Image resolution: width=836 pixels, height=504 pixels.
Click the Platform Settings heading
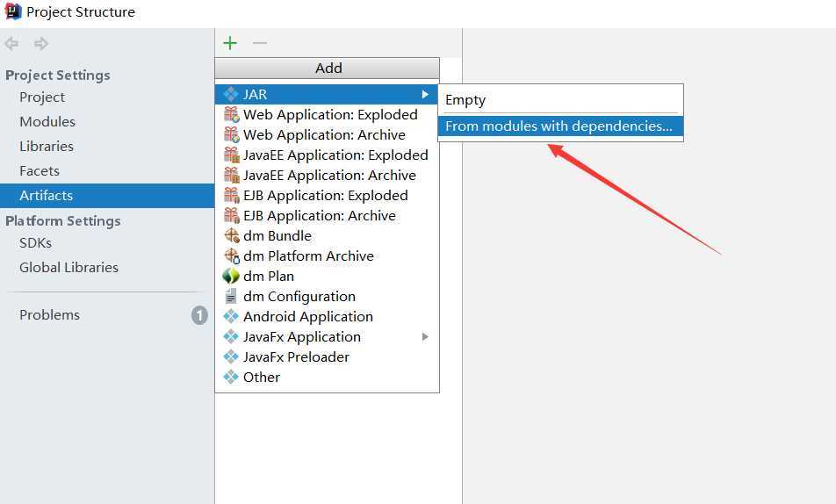63,220
